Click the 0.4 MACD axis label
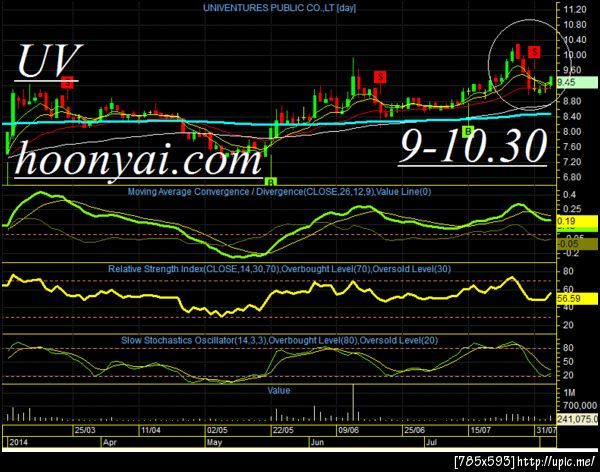This screenshot has height=472, width=600. [570, 194]
